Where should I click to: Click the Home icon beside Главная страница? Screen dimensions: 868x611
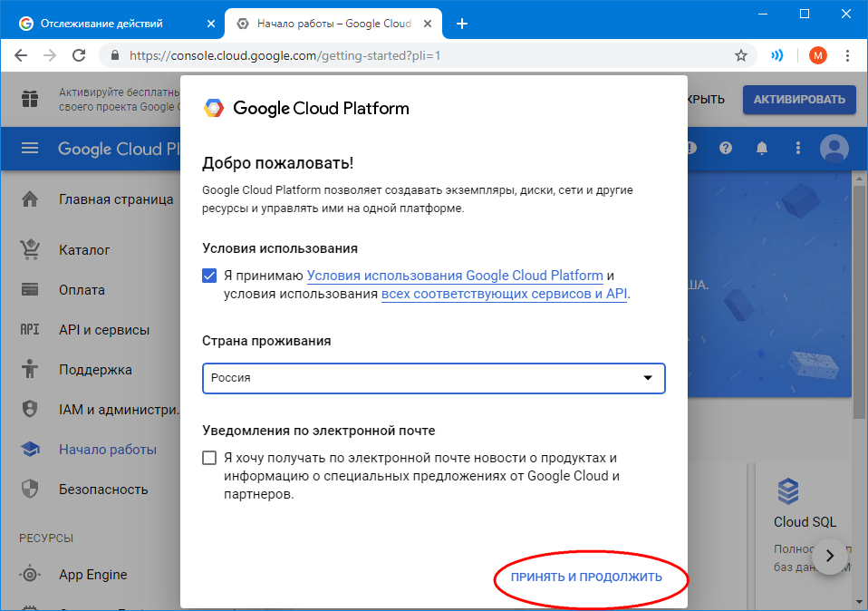point(30,199)
